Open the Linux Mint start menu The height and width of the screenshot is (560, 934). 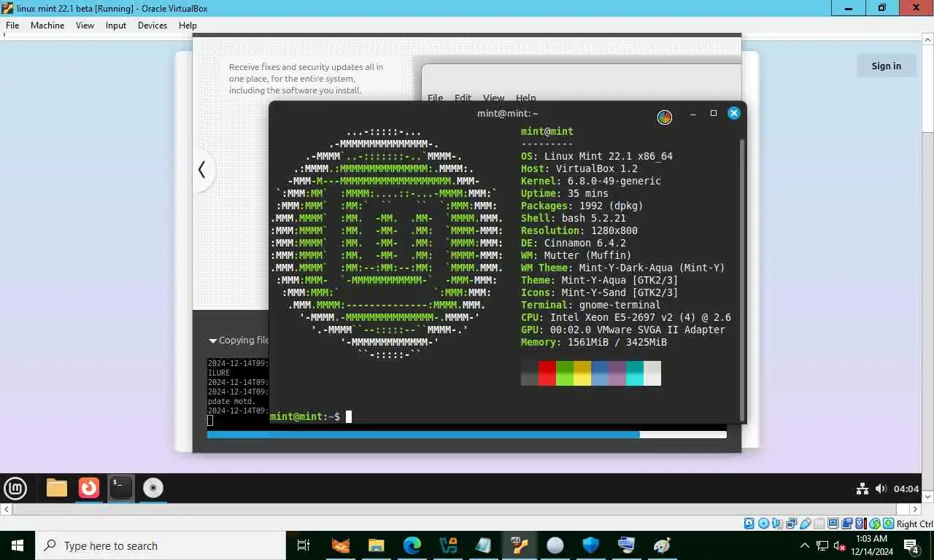(x=15, y=488)
